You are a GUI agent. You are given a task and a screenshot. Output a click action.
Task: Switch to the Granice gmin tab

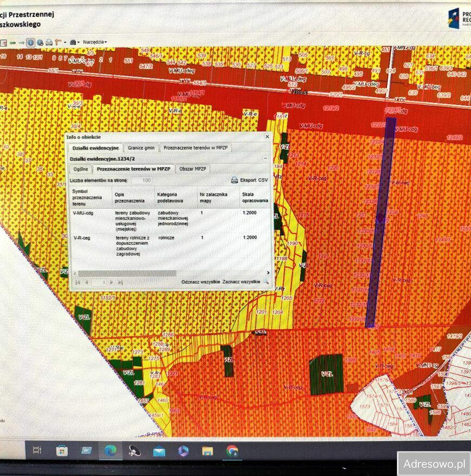[141, 148]
